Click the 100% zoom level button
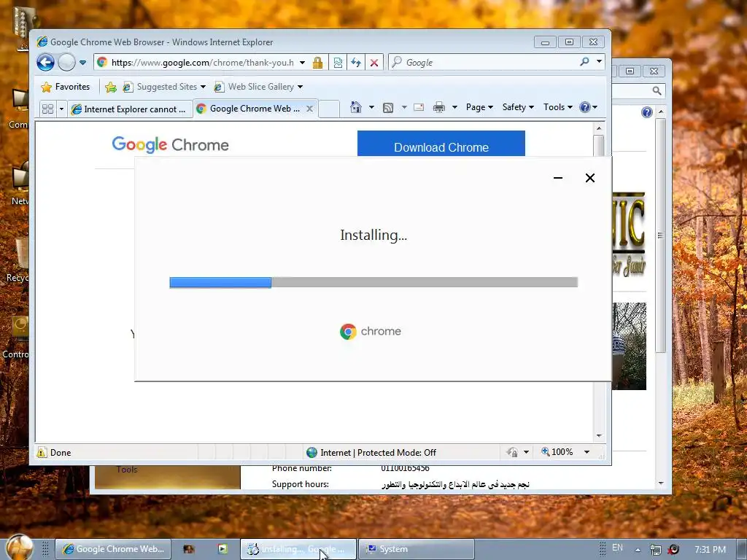This screenshot has width=747, height=560. point(557,452)
